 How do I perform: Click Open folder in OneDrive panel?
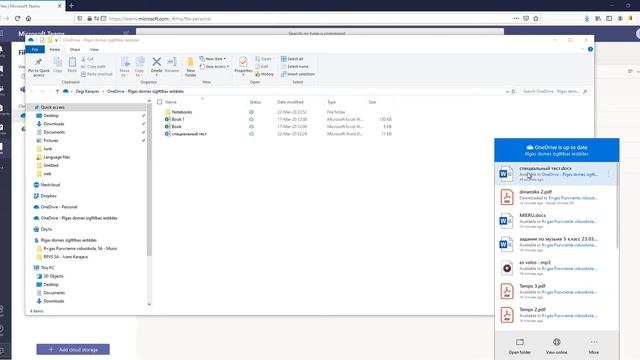pos(520,346)
